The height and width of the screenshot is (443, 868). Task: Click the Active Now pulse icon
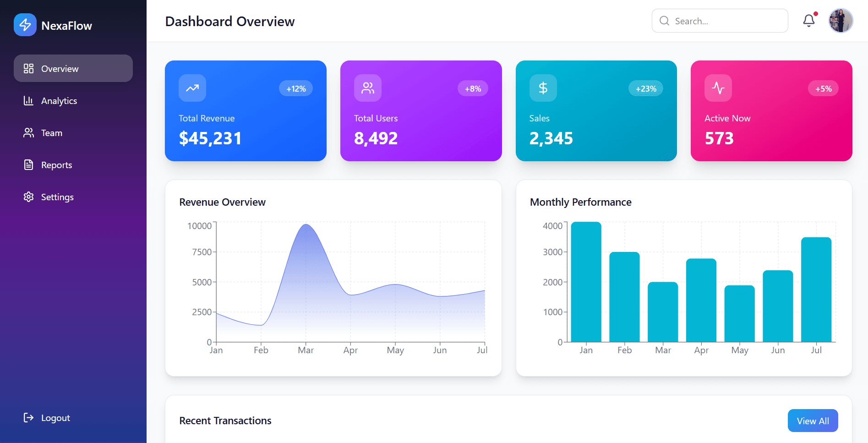pyautogui.click(x=718, y=88)
